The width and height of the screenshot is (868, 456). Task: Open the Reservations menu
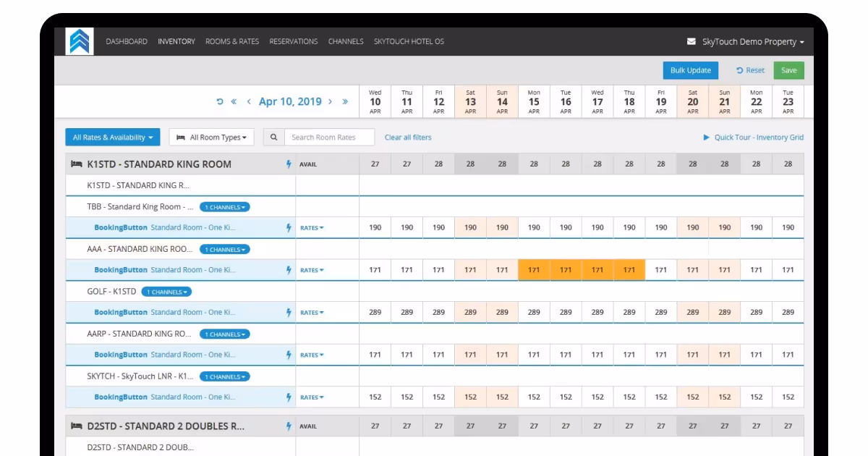(x=294, y=42)
